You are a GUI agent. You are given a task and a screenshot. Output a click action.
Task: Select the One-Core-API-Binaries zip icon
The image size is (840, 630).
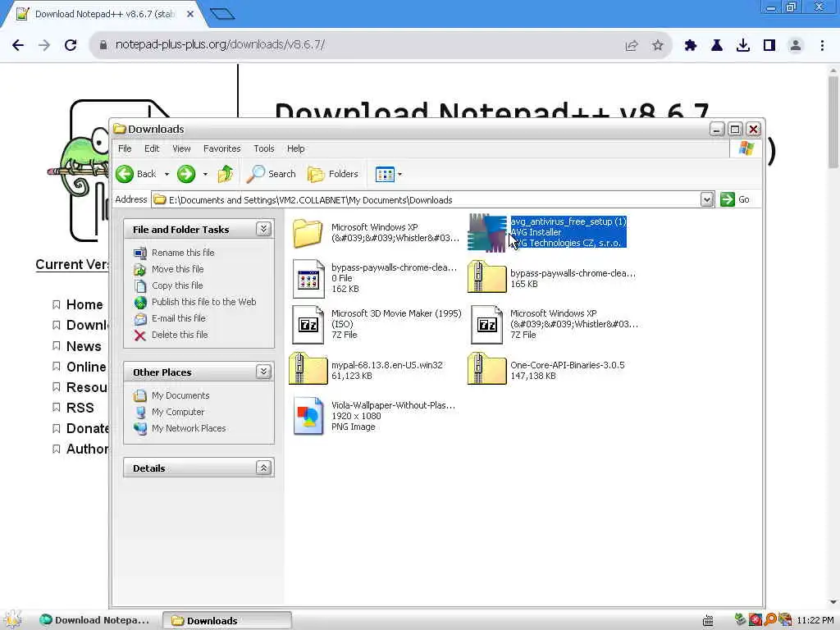[x=487, y=368]
